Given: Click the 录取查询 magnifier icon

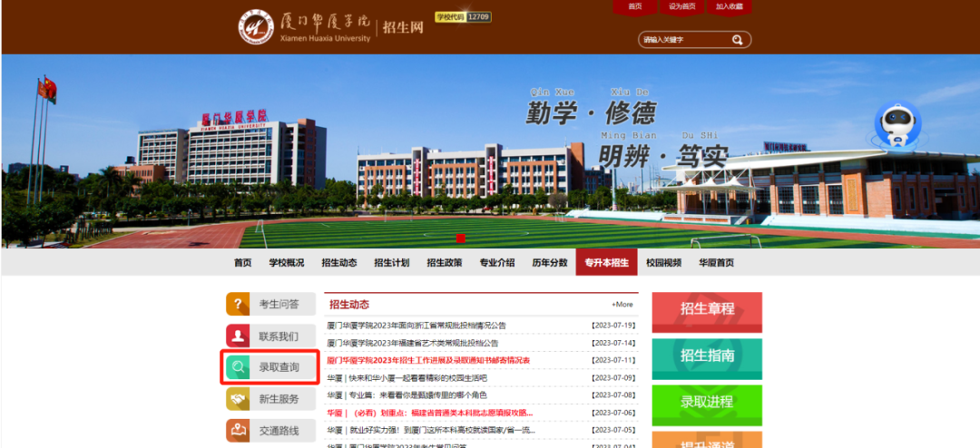Looking at the screenshot, I should click(x=238, y=367).
